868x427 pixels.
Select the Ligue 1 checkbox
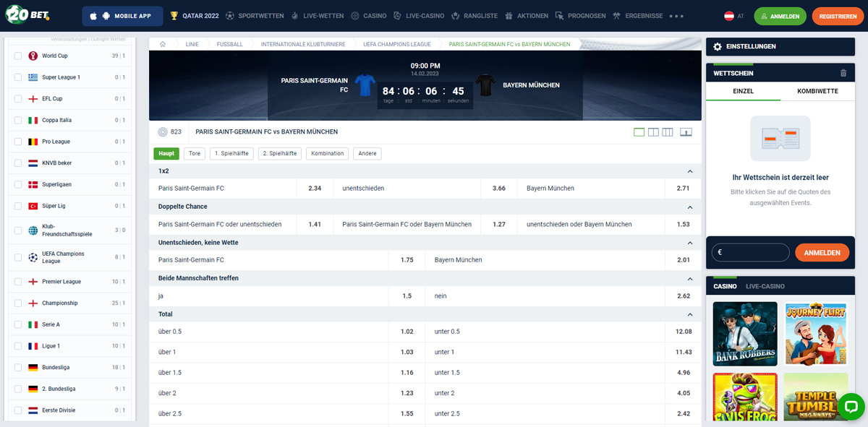(18, 346)
